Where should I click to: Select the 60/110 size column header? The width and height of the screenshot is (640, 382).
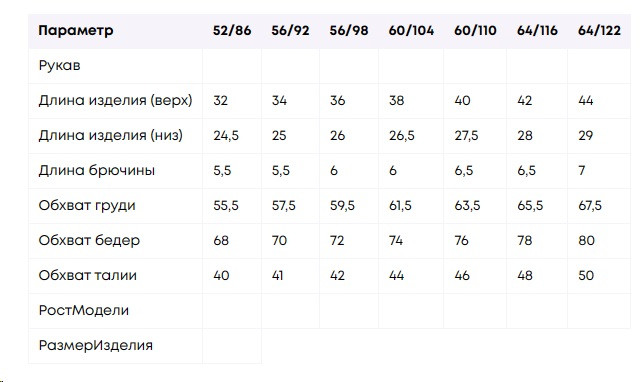[x=475, y=31]
